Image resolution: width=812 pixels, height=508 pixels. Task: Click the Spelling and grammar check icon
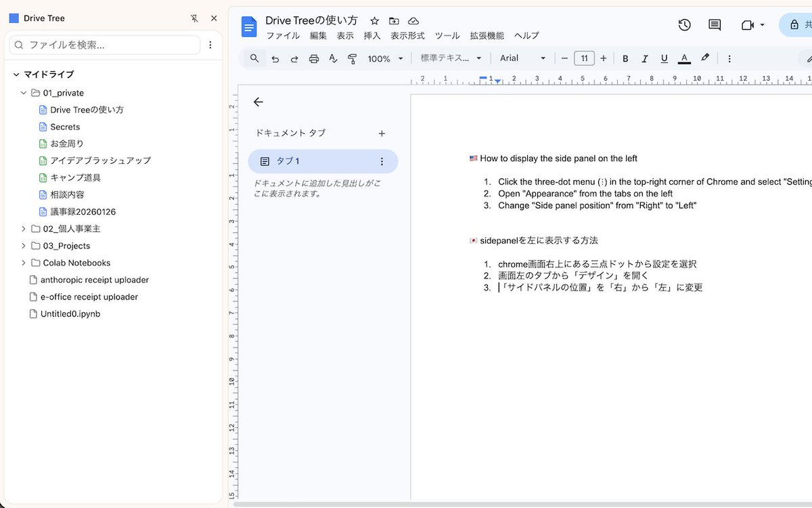point(332,58)
